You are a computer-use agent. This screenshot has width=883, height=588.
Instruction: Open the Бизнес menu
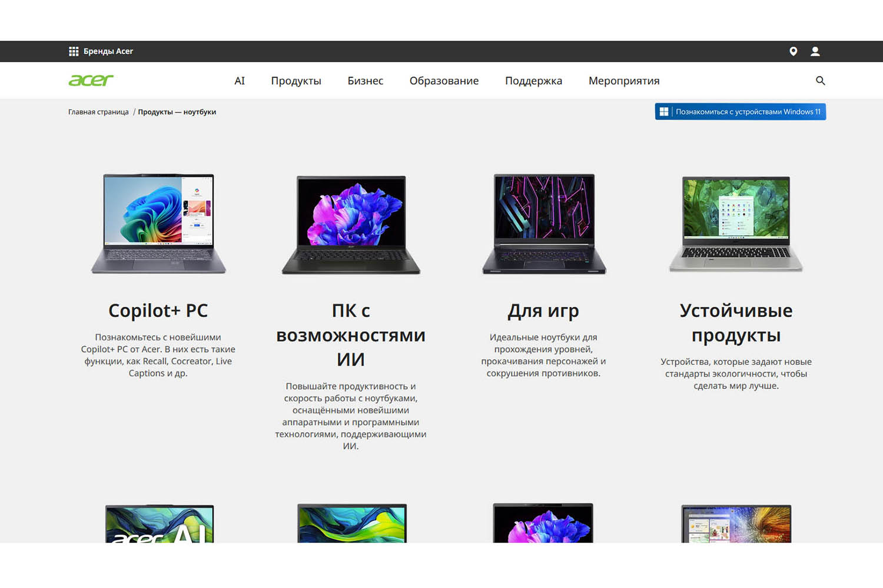click(365, 81)
